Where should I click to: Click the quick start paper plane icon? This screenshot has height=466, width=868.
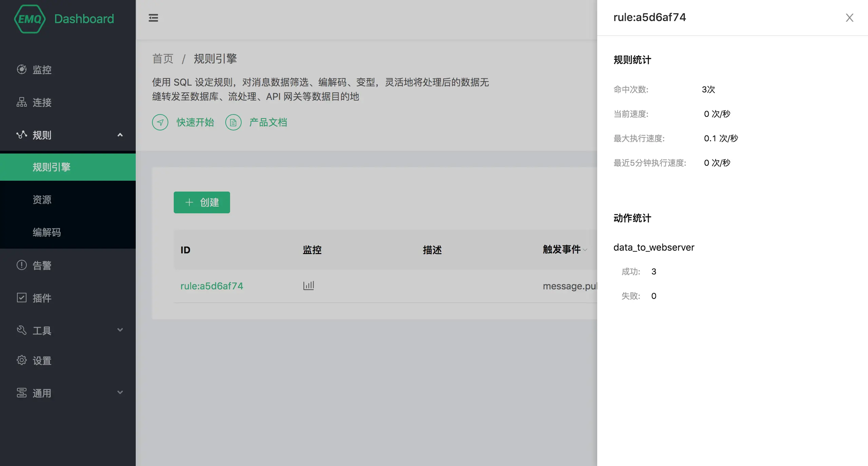(x=160, y=122)
